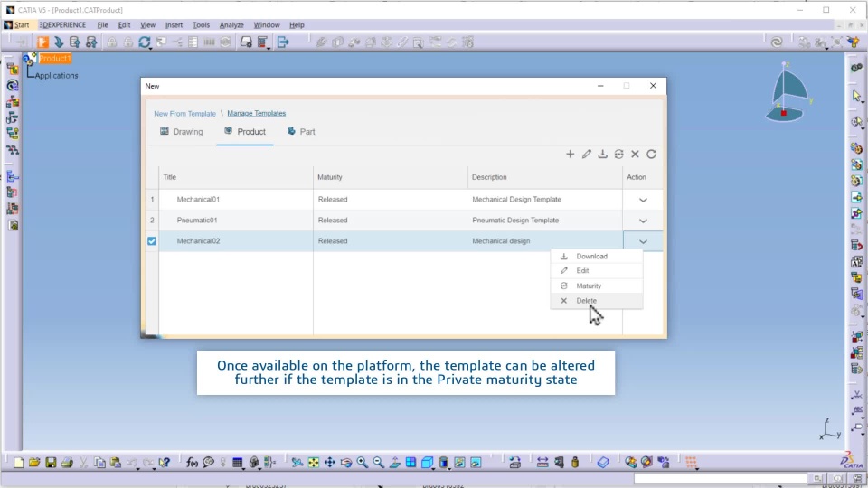Click the plus icon to add a template

click(x=570, y=155)
